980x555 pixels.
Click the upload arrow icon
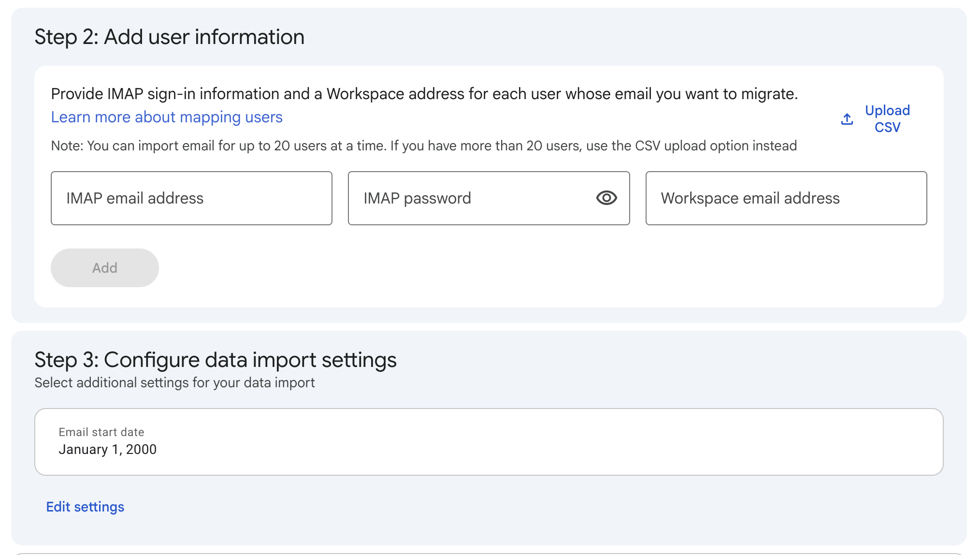[x=847, y=119]
